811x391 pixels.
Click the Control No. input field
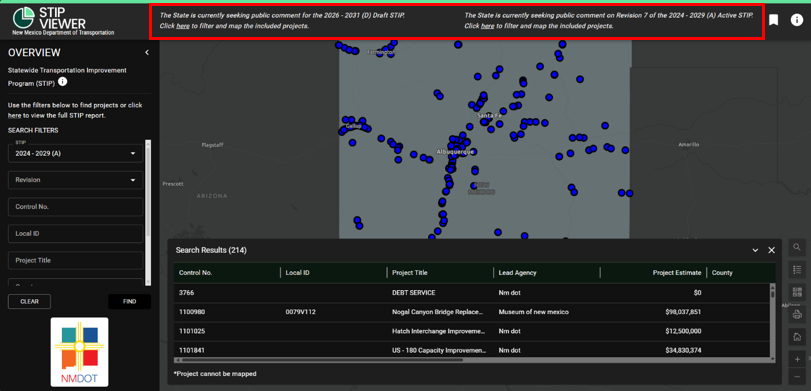click(x=76, y=206)
